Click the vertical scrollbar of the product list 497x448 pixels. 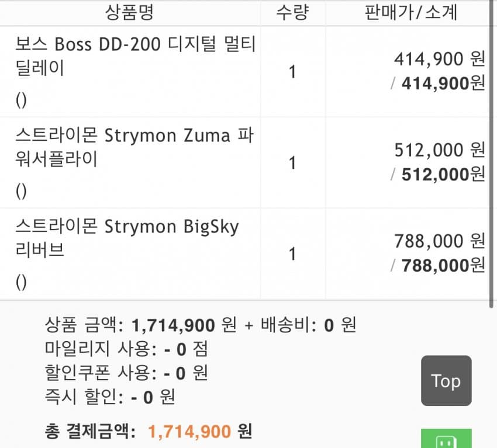click(492, 152)
